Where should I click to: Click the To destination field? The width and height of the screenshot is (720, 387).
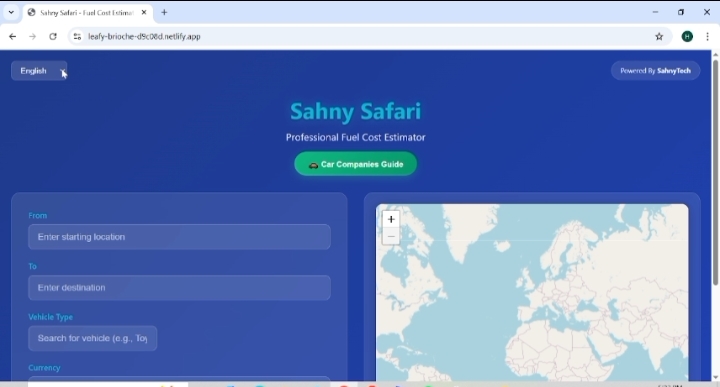pos(179,288)
